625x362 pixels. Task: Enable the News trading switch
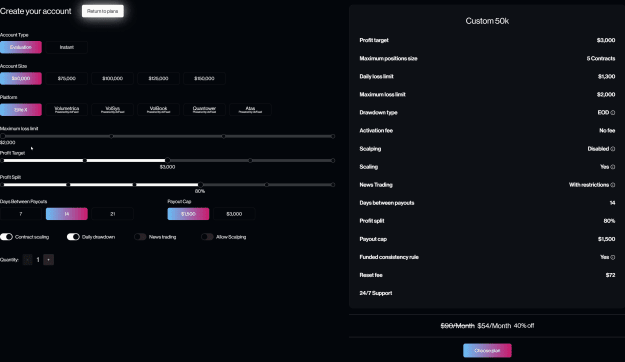[140, 237]
